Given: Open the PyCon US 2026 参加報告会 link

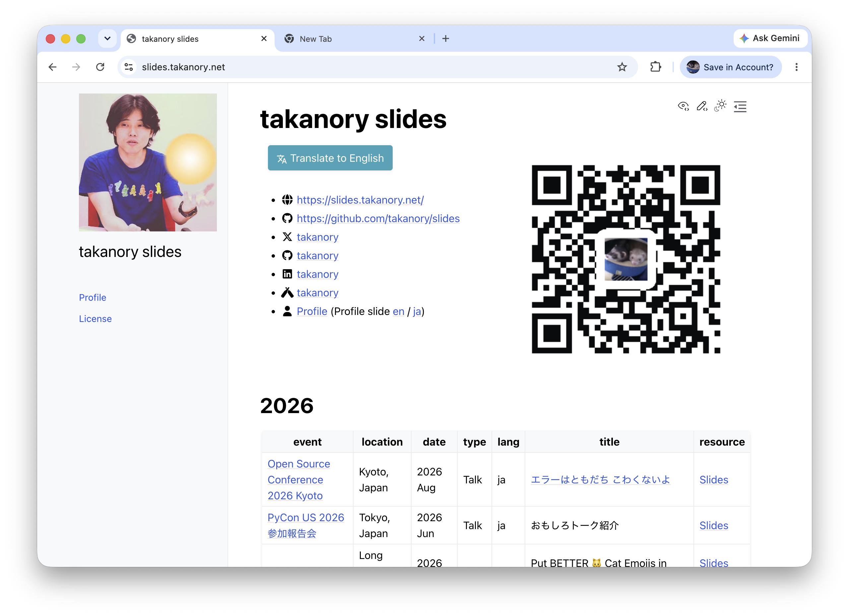Looking at the screenshot, I should pos(306,525).
